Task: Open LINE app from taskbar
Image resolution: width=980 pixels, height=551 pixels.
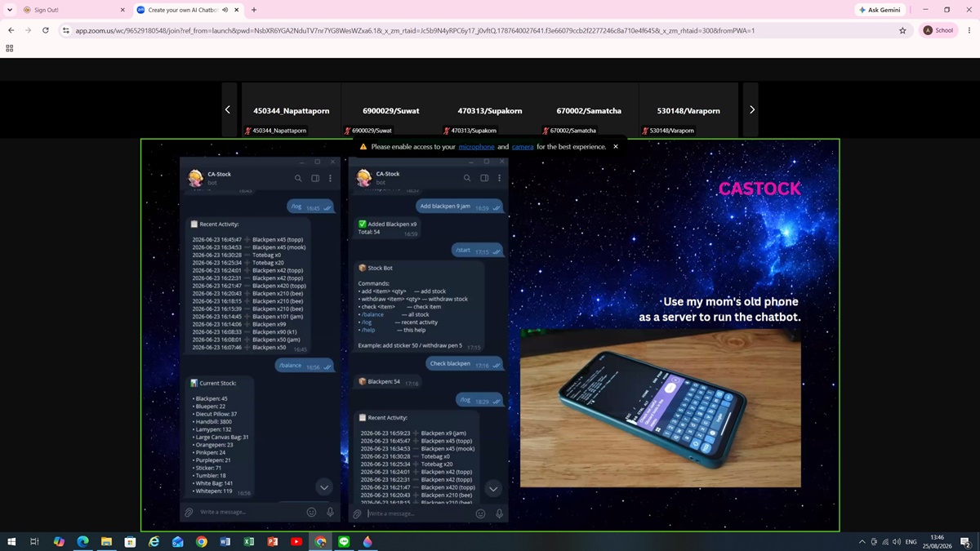Action: coord(344,541)
